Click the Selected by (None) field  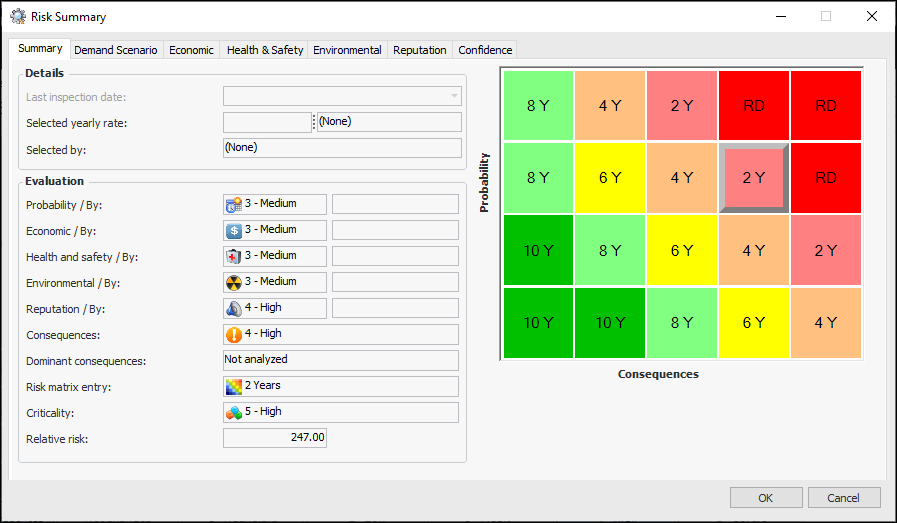[x=342, y=148]
